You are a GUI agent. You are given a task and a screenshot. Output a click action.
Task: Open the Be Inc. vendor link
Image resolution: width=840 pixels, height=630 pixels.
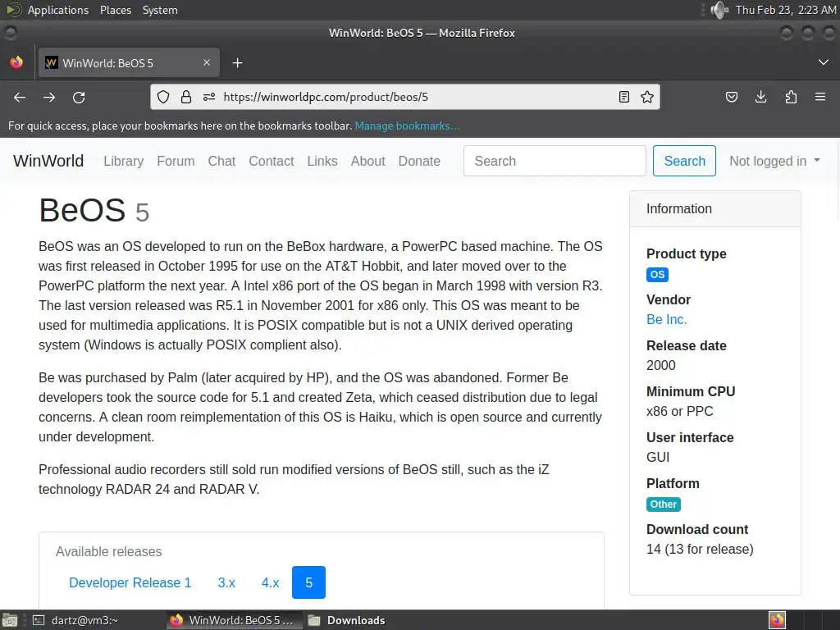666,319
